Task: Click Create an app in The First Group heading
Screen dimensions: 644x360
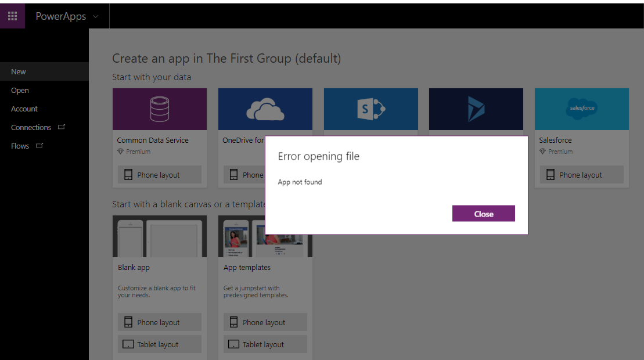Action: tap(226, 59)
